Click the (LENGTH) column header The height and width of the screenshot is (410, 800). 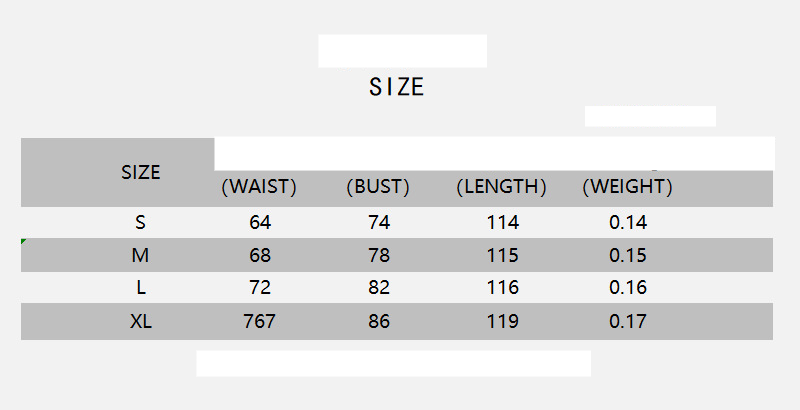(x=501, y=187)
